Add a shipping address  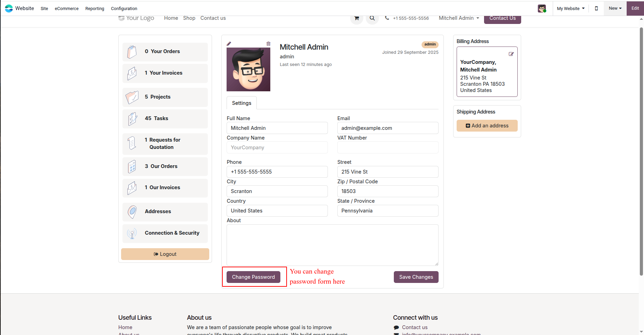487,126
